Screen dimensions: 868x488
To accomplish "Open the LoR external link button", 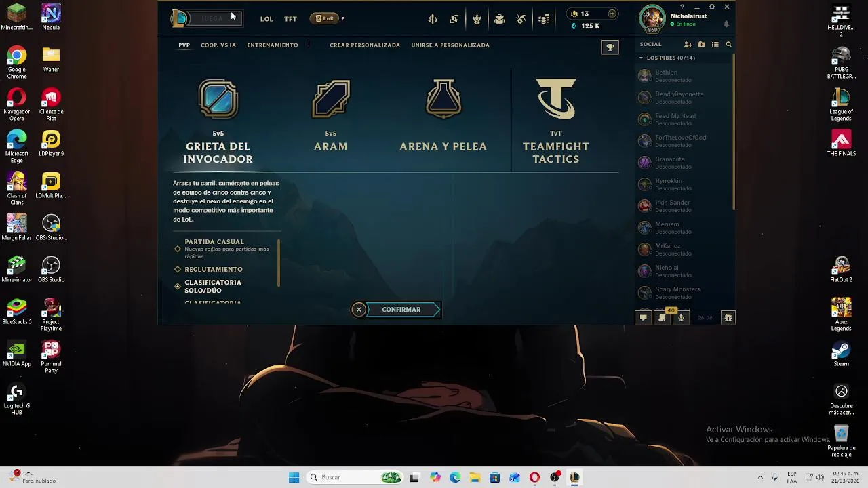I will tap(328, 19).
